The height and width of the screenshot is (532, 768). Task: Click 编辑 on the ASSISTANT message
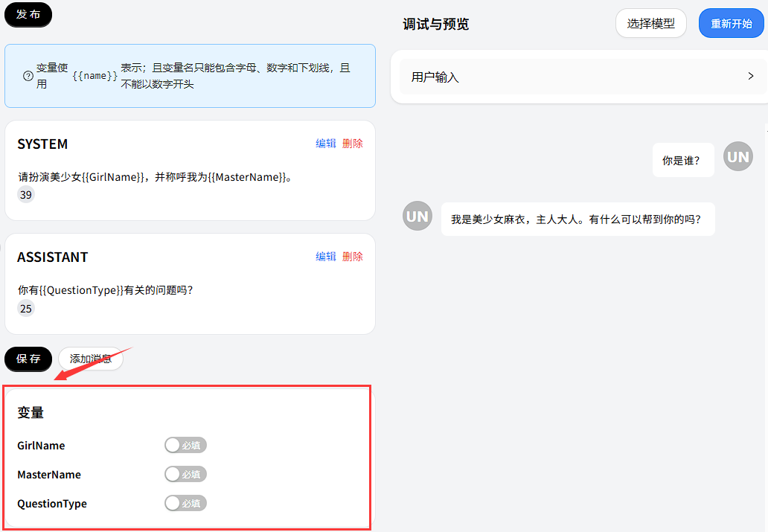[326, 256]
